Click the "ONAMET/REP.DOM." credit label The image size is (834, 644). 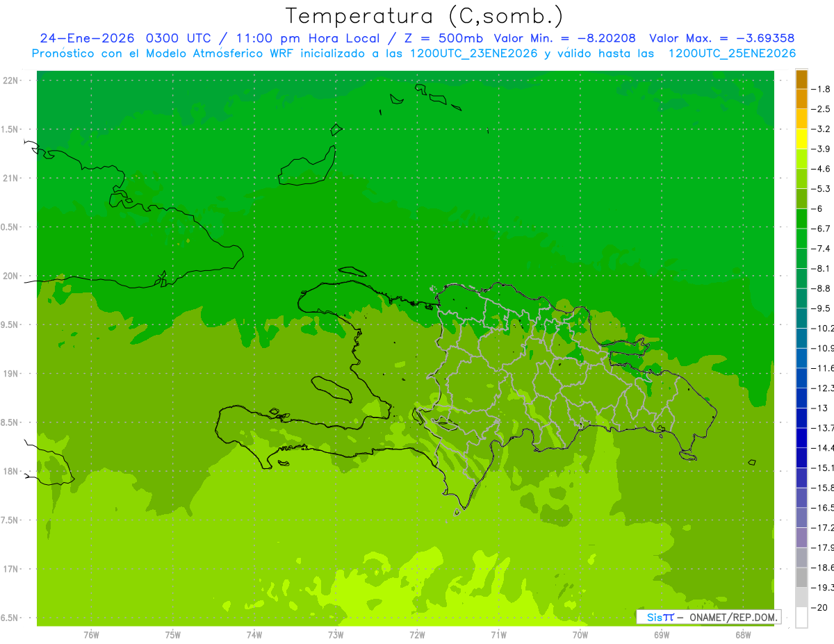[x=733, y=617]
